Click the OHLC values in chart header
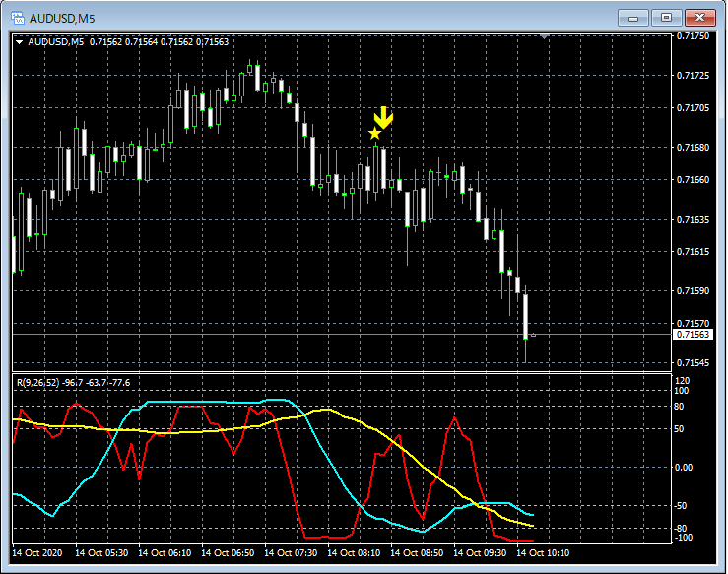Viewport: 728px width, 574px height. click(160, 42)
